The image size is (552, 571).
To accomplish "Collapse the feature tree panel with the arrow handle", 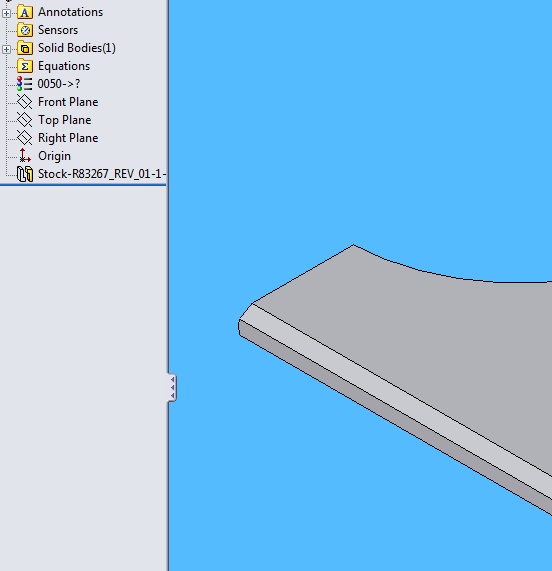I will pos(172,387).
